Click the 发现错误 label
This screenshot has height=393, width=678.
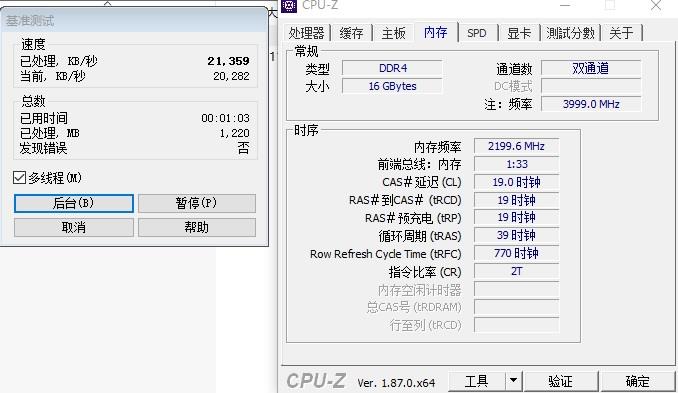click(44, 148)
